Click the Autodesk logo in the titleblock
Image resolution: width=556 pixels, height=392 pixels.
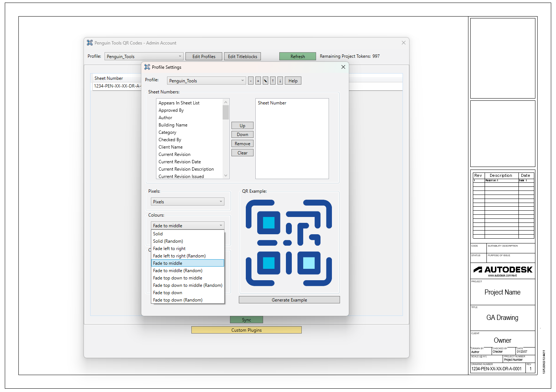click(503, 270)
